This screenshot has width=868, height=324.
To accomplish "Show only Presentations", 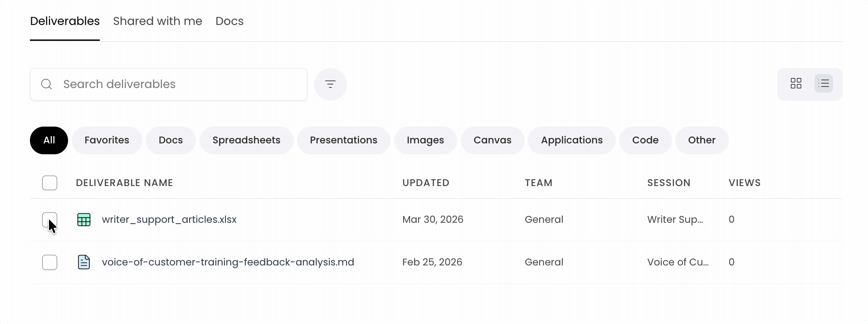I will click(343, 140).
